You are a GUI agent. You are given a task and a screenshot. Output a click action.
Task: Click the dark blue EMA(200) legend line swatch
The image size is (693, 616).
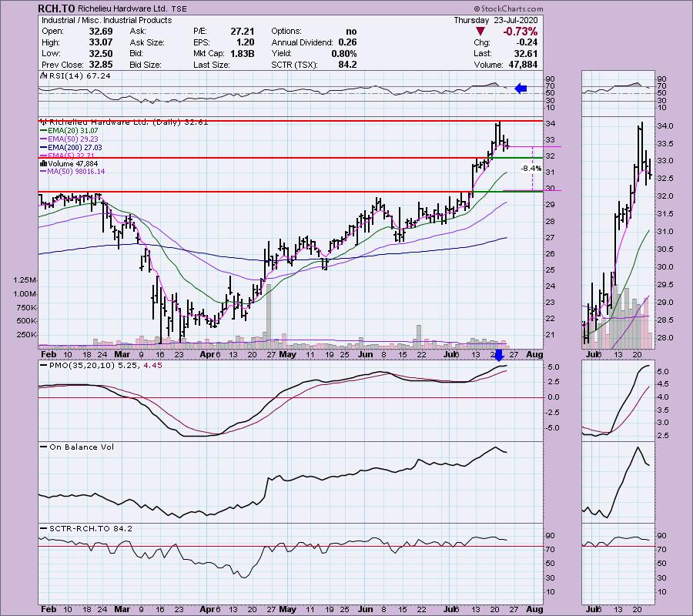pyautogui.click(x=43, y=148)
